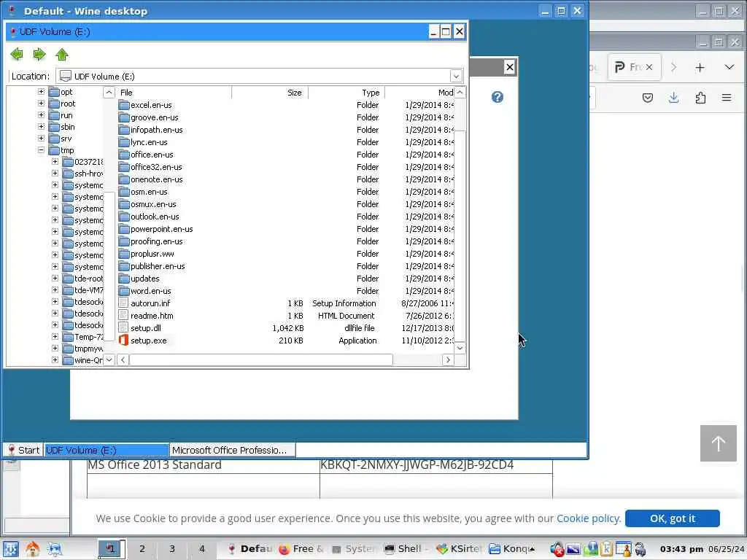The height and width of the screenshot is (560, 747).
Task: Open the Firefox hamburger menu
Action: pyautogui.click(x=727, y=98)
